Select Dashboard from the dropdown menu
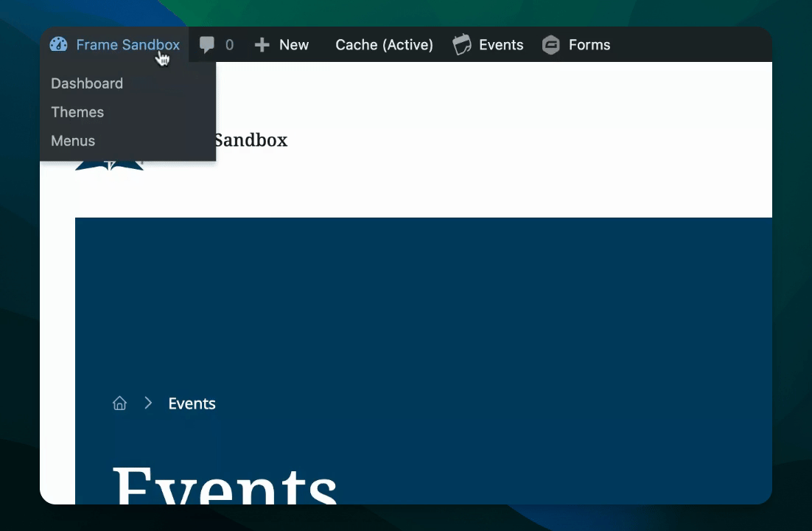812x531 pixels. click(x=87, y=83)
